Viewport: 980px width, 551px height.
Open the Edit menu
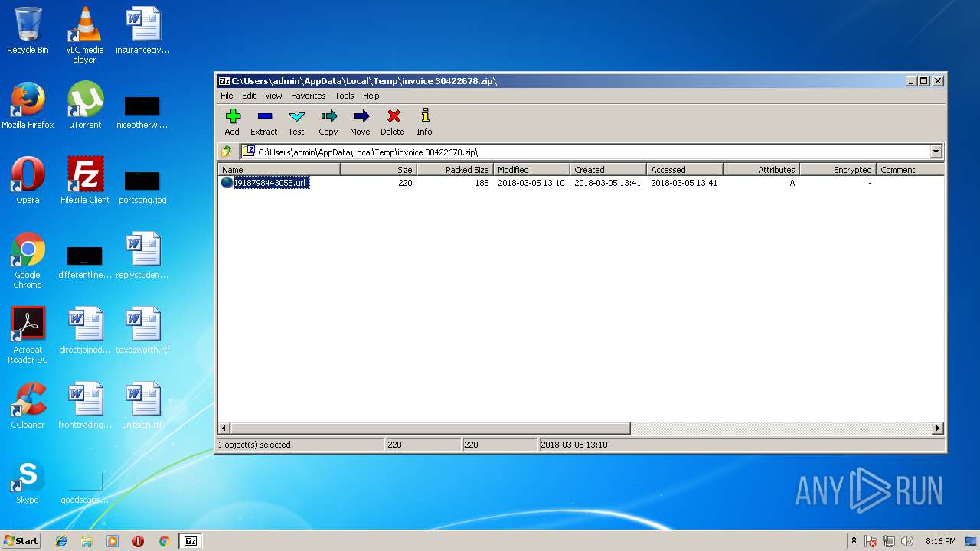249,96
